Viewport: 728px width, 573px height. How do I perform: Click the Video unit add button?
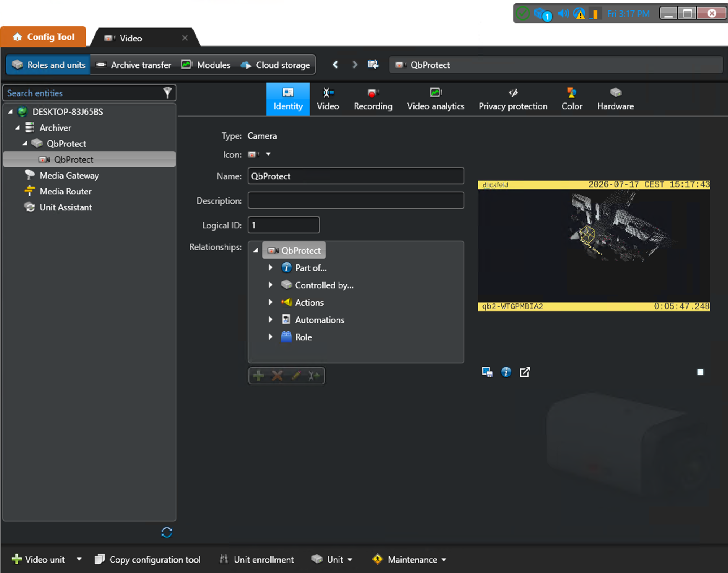click(38, 559)
